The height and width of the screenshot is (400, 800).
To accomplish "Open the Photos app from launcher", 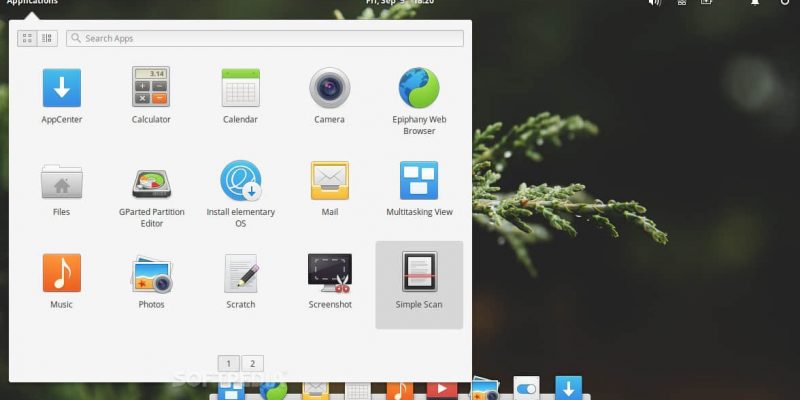I will (152, 274).
